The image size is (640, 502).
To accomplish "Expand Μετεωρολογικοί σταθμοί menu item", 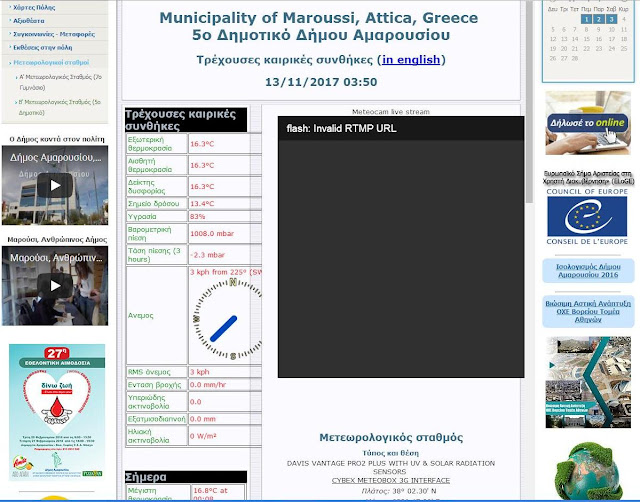I will pyautogui.click(x=51, y=62).
